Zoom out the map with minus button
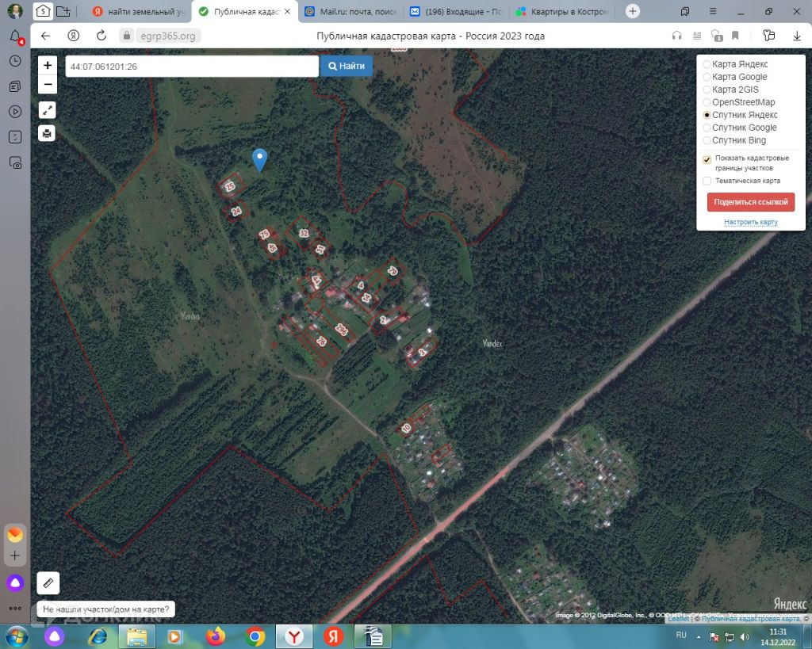The height and width of the screenshot is (649, 812). tap(48, 84)
